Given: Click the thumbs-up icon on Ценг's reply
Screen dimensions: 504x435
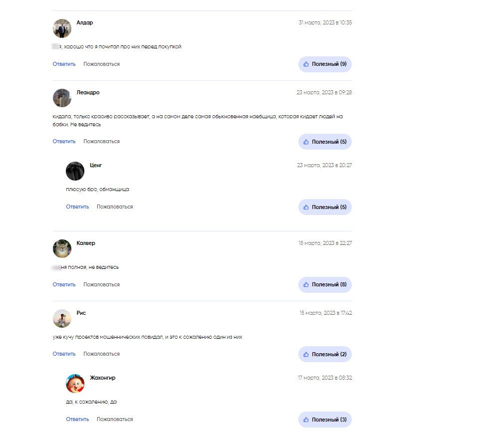Looking at the screenshot, I should tap(306, 207).
